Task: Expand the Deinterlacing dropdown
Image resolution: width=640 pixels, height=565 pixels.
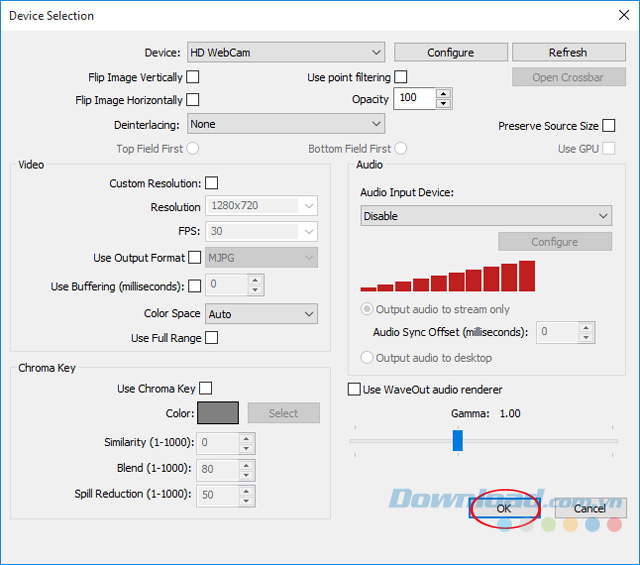Action: pos(286,124)
